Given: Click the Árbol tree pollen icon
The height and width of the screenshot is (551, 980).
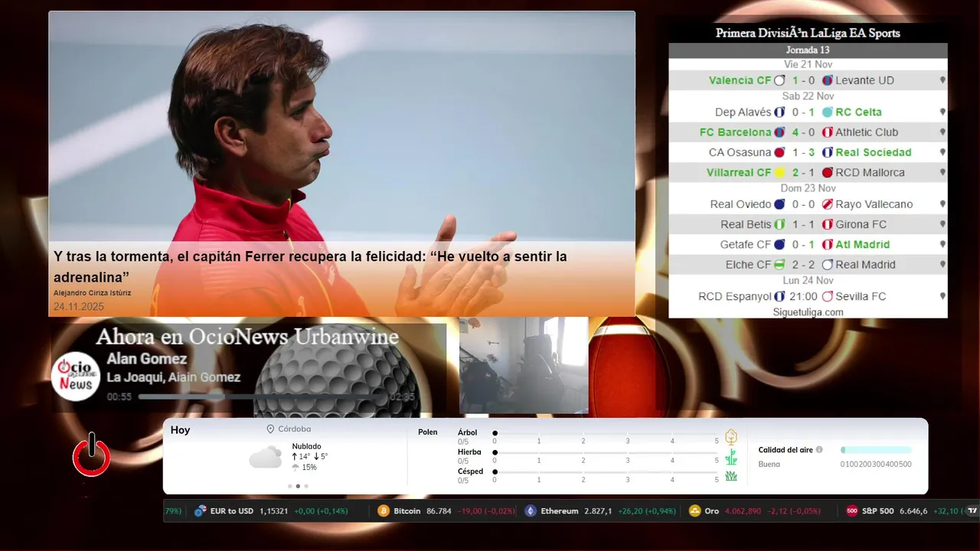Looking at the screenshot, I should [731, 437].
